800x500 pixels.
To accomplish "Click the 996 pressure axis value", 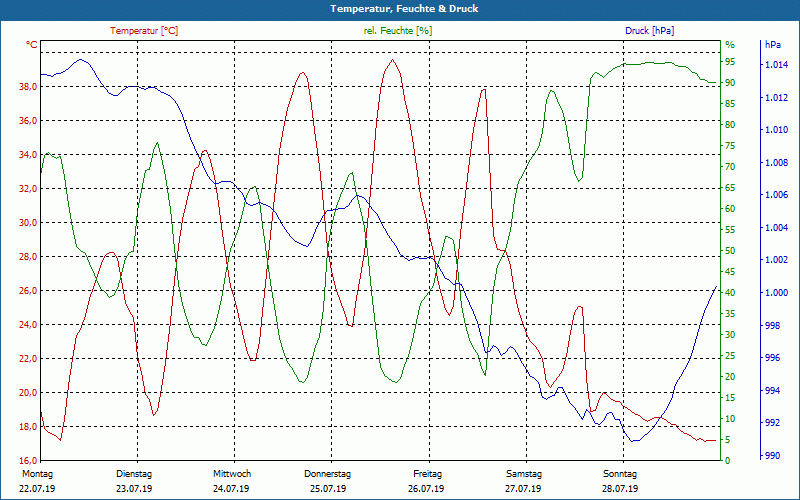I will 773,358.
